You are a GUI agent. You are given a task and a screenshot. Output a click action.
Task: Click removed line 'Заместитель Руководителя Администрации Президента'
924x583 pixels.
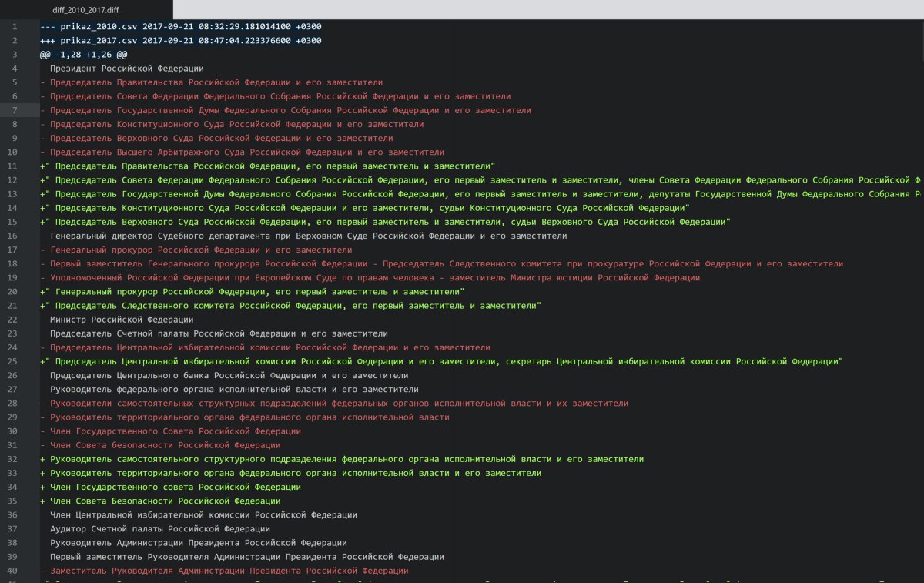tap(224, 571)
